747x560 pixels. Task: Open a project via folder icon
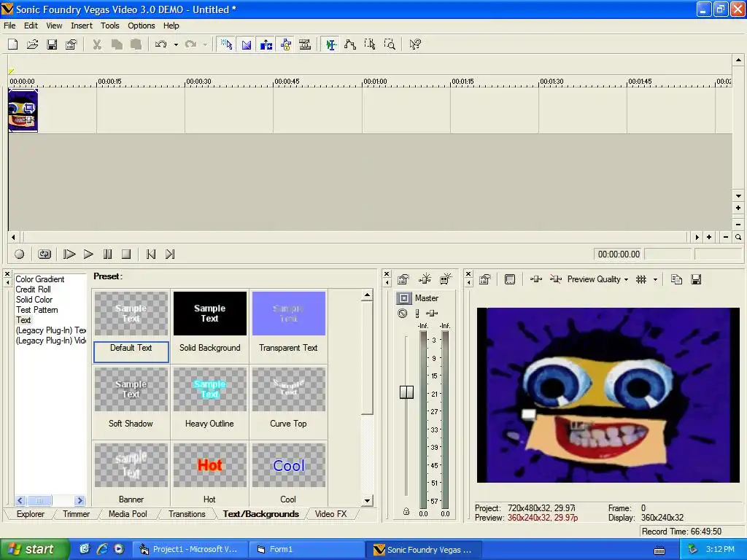point(32,44)
